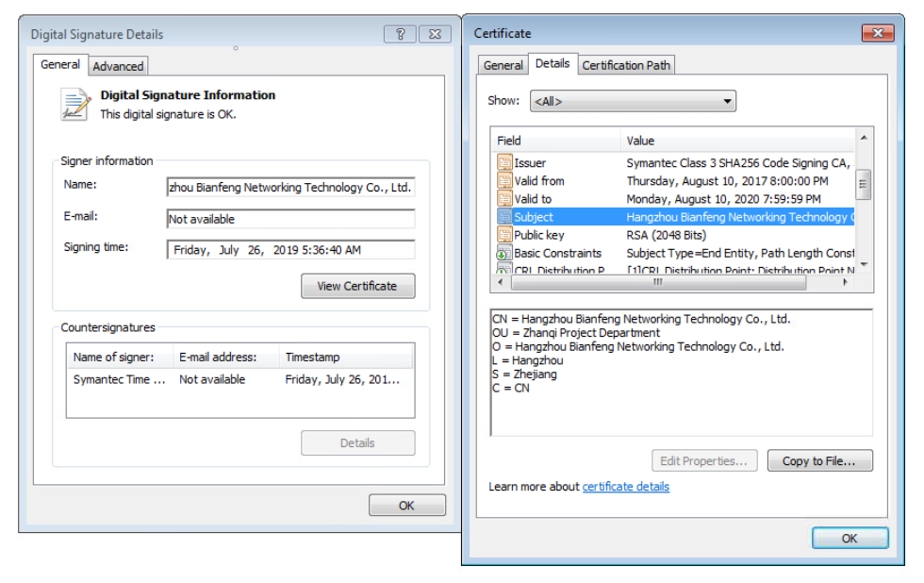Click the Valid from field icon
Image resolution: width=924 pixels, height=583 pixels.
click(x=504, y=180)
